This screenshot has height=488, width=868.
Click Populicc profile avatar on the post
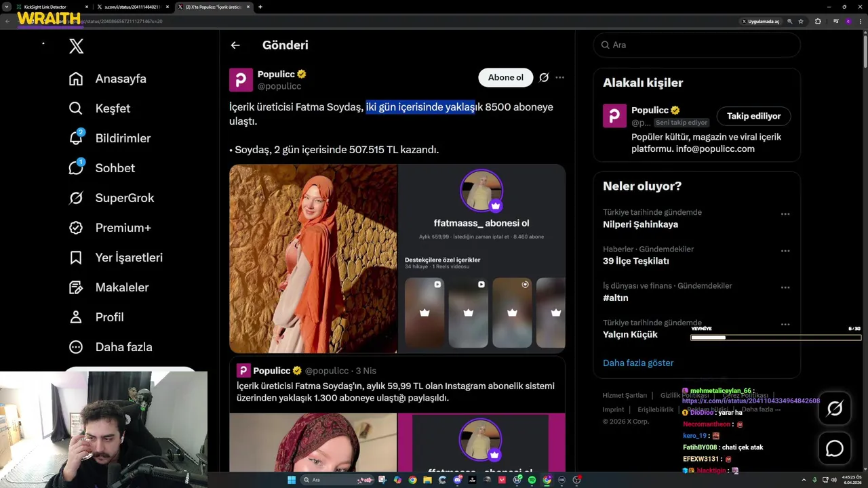tap(241, 79)
